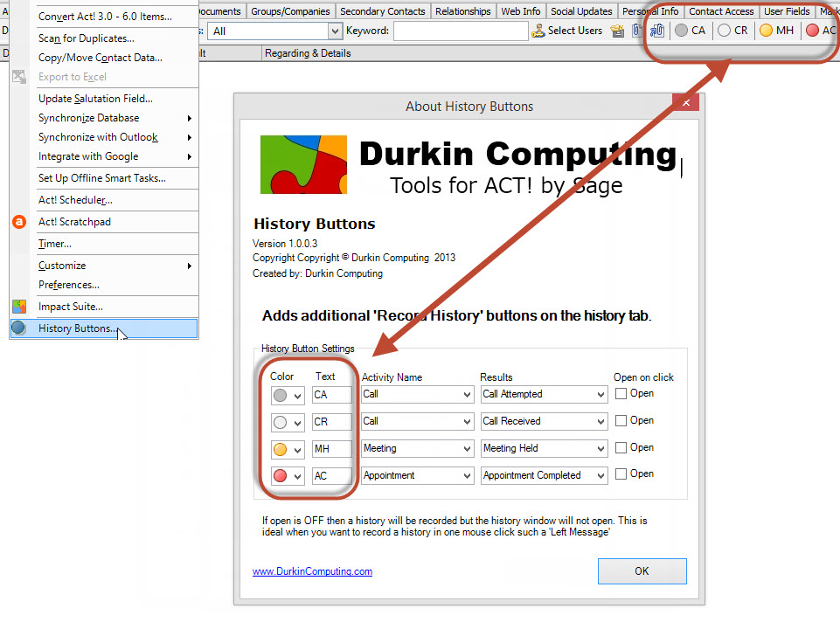The width and height of the screenshot is (840, 622).
Task: Tick the Open checkbox for Call Attempted
Action: [621, 393]
